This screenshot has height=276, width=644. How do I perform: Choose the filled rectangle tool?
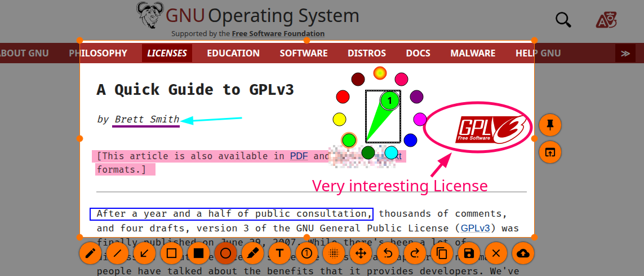click(198, 253)
